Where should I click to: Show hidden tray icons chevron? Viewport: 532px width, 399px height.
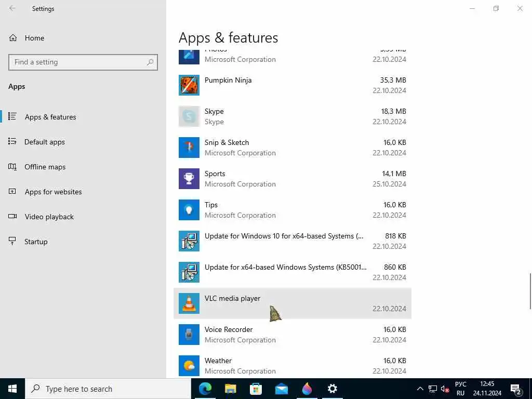(420, 389)
